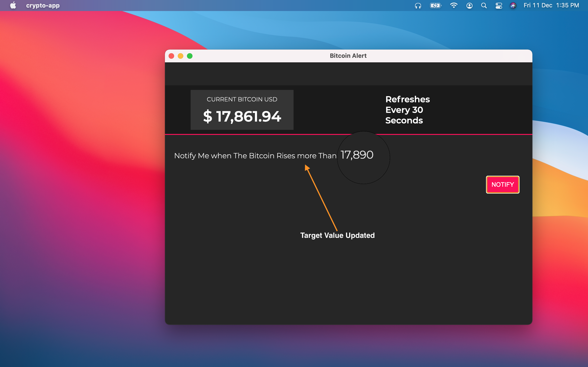Launch Siri from the menu bar
The image size is (588, 367).
pos(513,6)
